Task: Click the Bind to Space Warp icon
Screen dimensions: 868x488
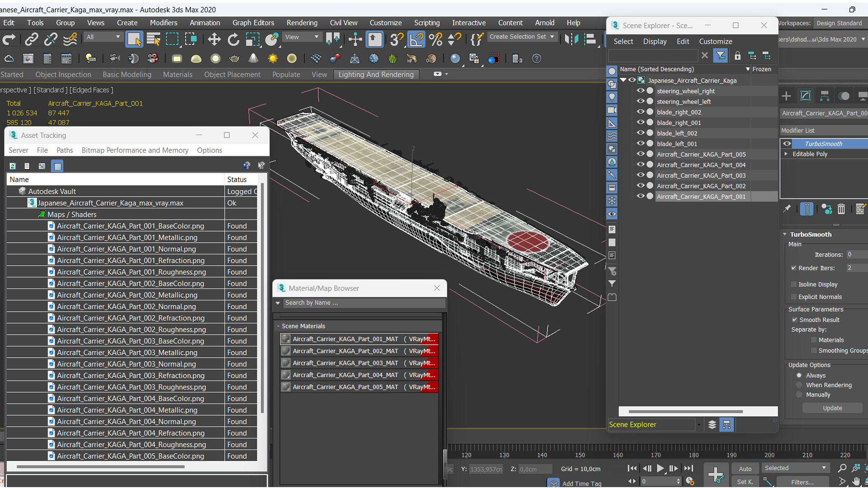Action: tap(70, 40)
